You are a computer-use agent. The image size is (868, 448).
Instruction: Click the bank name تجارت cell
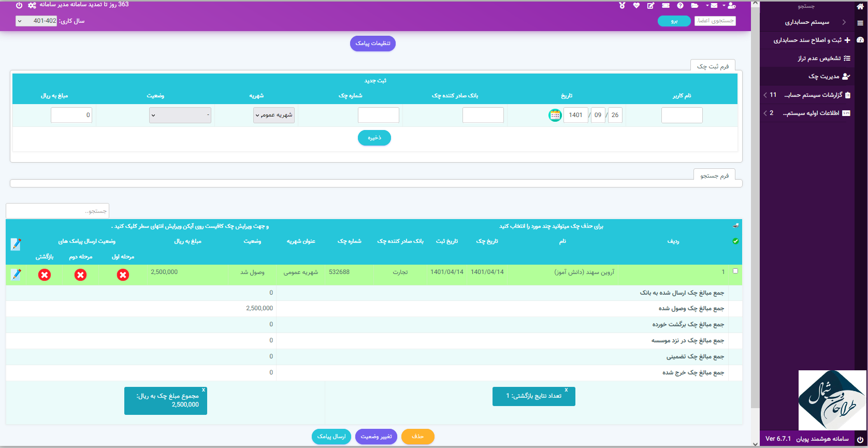400,272
